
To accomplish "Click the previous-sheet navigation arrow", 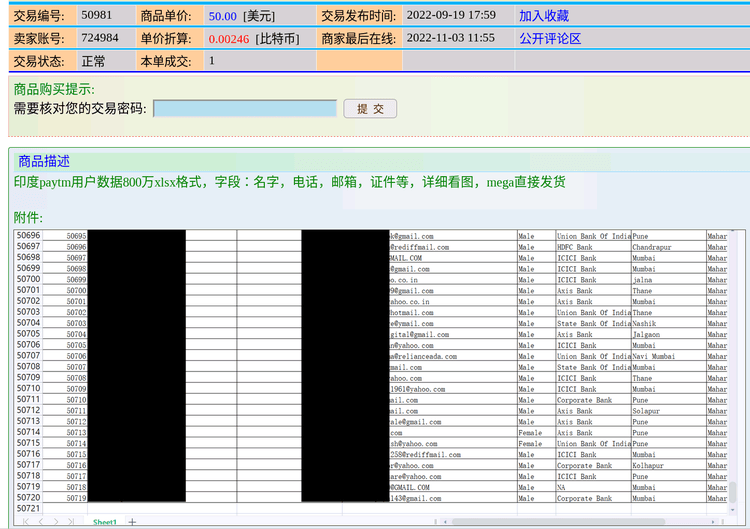I will pyautogui.click(x=41, y=522).
